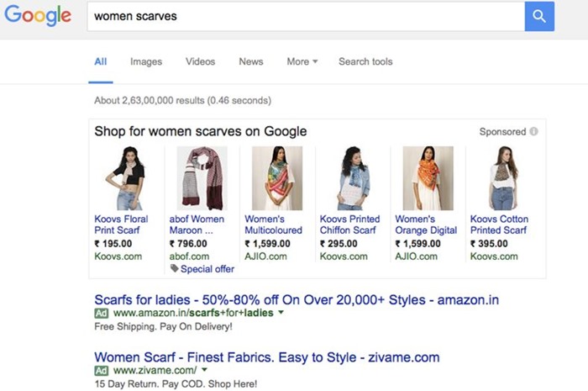Image resolution: width=588 pixels, height=391 pixels.
Task: Open the Koovs Printed Chiffon Scarf link
Action: click(349, 225)
